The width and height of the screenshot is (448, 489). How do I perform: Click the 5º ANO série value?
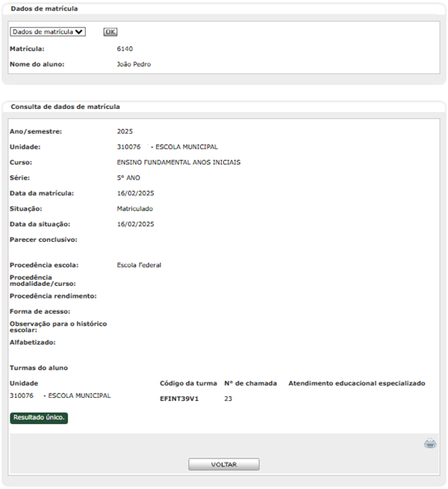[x=128, y=178]
